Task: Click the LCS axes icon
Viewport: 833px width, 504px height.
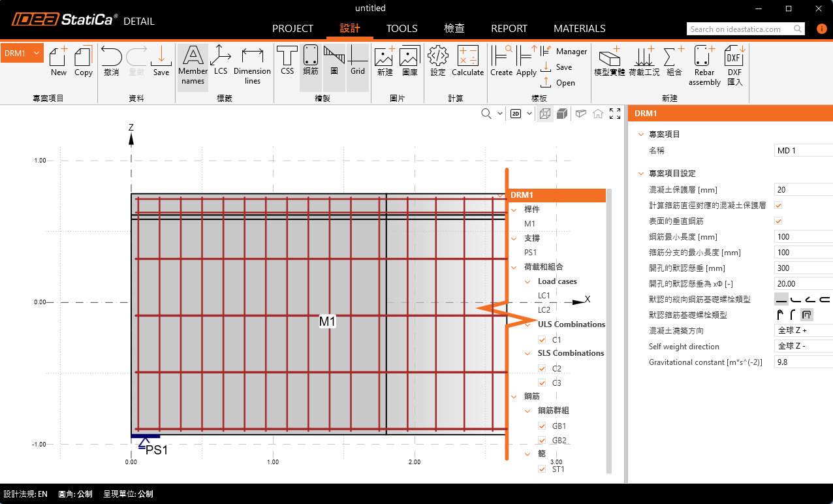Action: click(x=220, y=62)
